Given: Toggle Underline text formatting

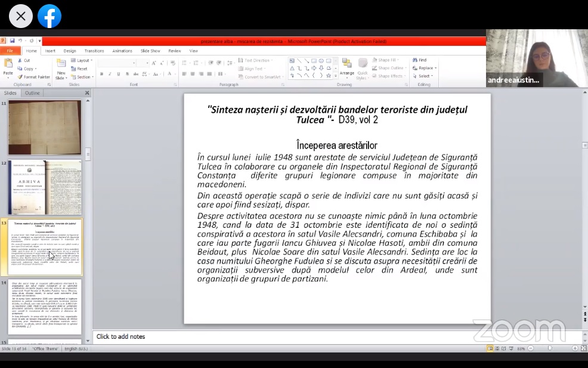Looking at the screenshot, I should [118, 74].
